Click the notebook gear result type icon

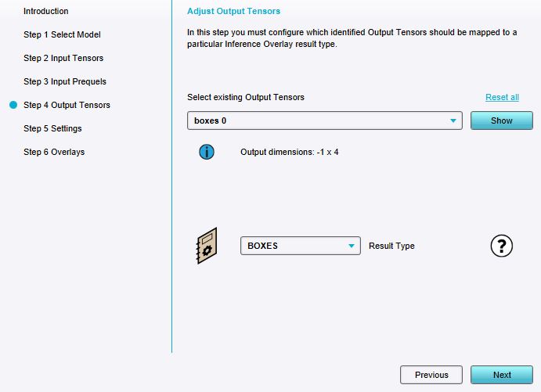click(x=206, y=246)
